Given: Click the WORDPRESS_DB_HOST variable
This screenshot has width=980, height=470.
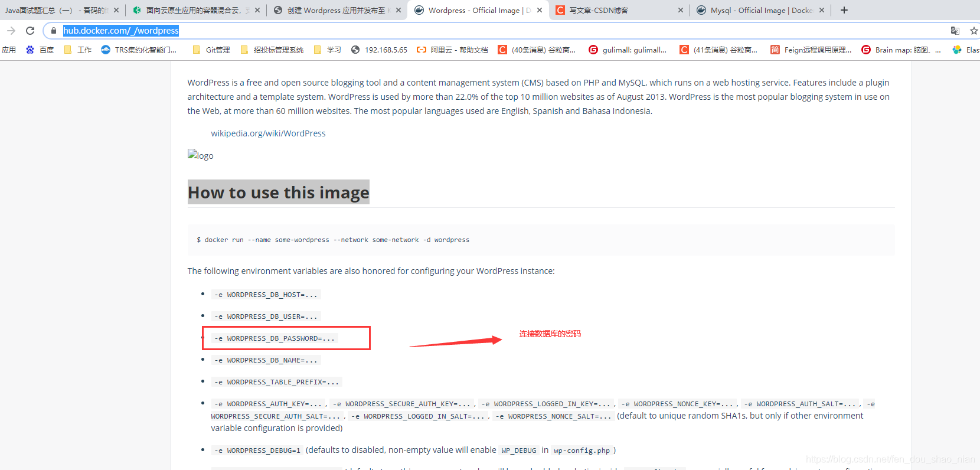Looking at the screenshot, I should pyautogui.click(x=266, y=295).
